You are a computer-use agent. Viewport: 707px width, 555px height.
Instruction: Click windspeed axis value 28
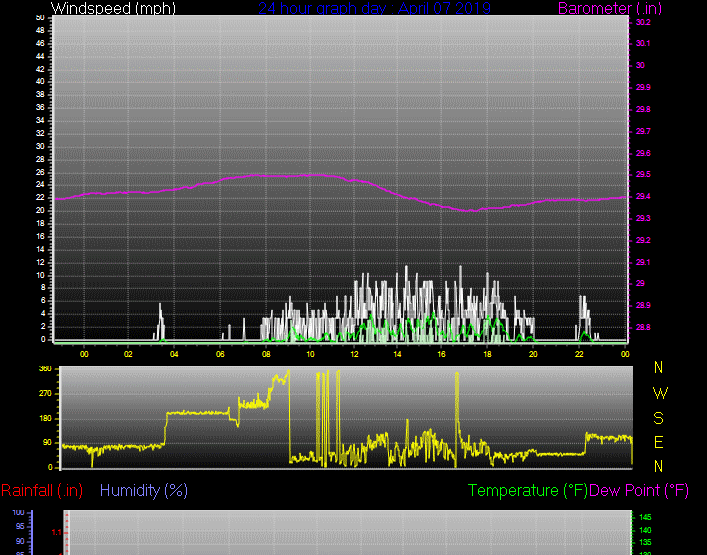pyautogui.click(x=40, y=160)
